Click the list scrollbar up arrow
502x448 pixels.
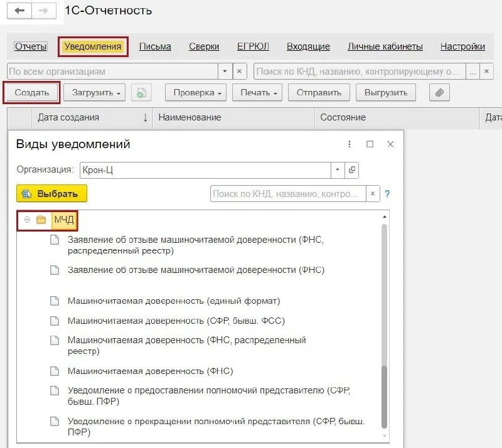pos(385,217)
